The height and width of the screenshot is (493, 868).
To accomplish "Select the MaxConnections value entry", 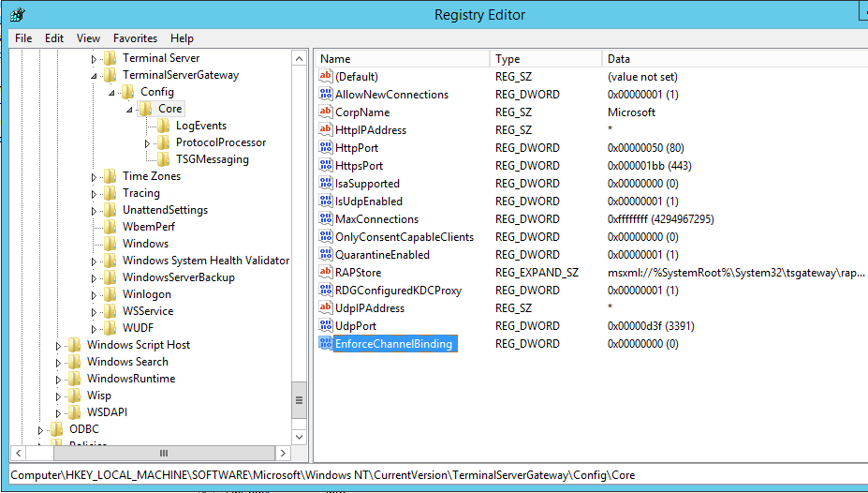I will (x=376, y=219).
